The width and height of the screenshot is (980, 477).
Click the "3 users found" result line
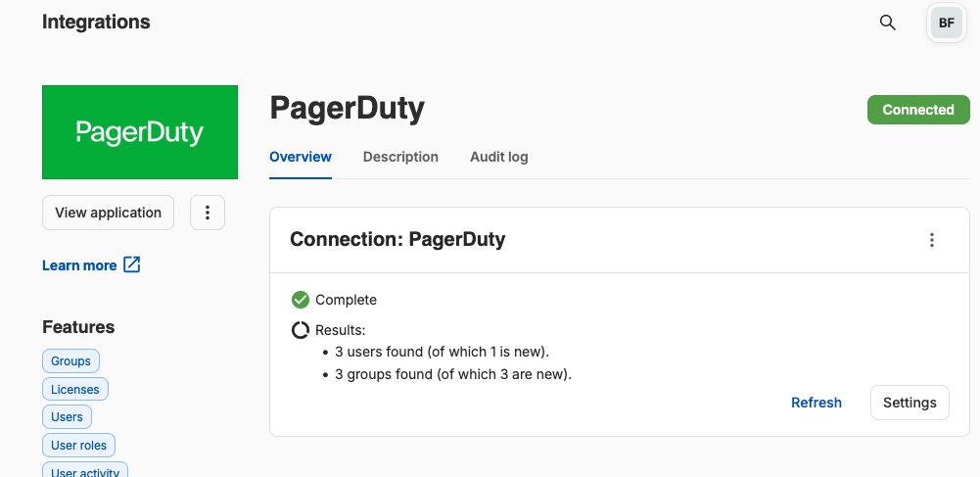pyautogui.click(x=442, y=352)
